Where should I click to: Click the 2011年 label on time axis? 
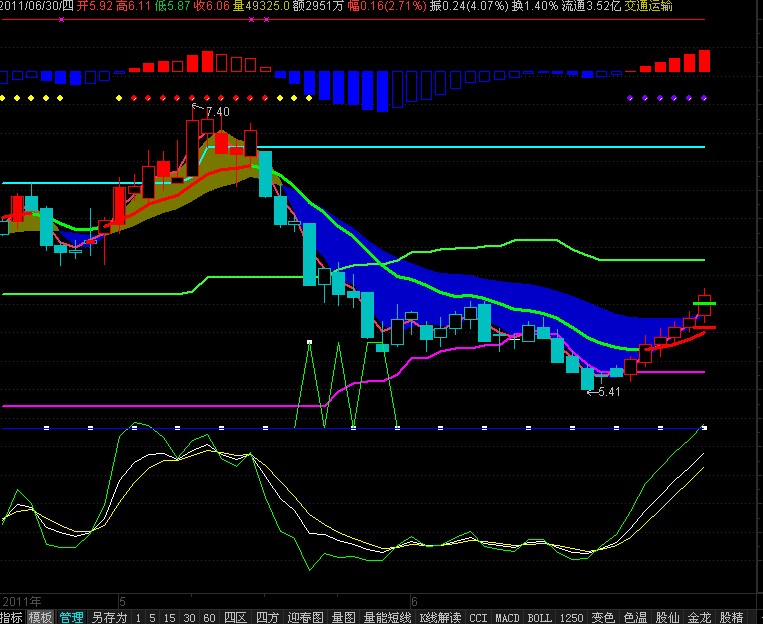pyautogui.click(x=21, y=602)
